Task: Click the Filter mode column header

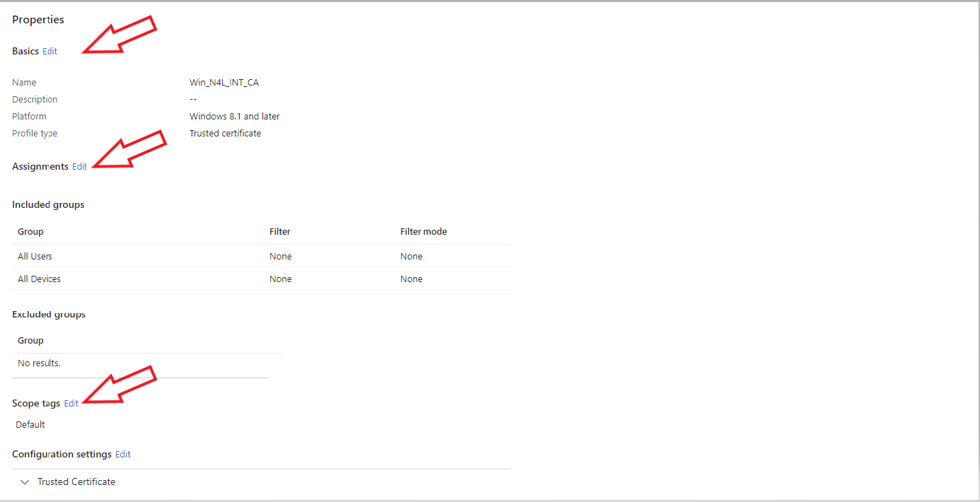Action: [x=423, y=231]
